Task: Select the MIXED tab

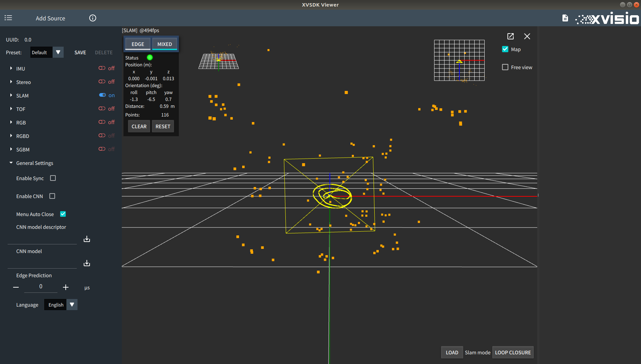Action: 165,44
